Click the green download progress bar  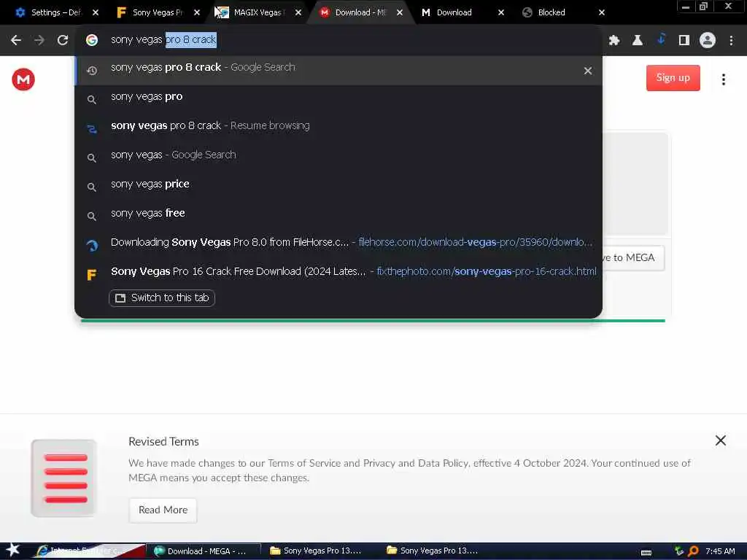click(373, 321)
